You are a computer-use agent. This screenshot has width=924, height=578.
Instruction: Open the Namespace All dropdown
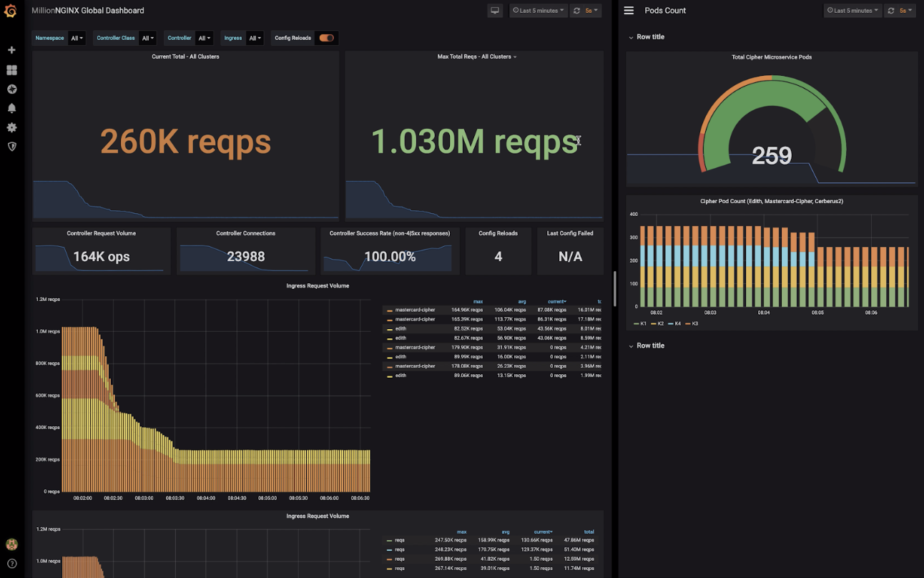77,38
